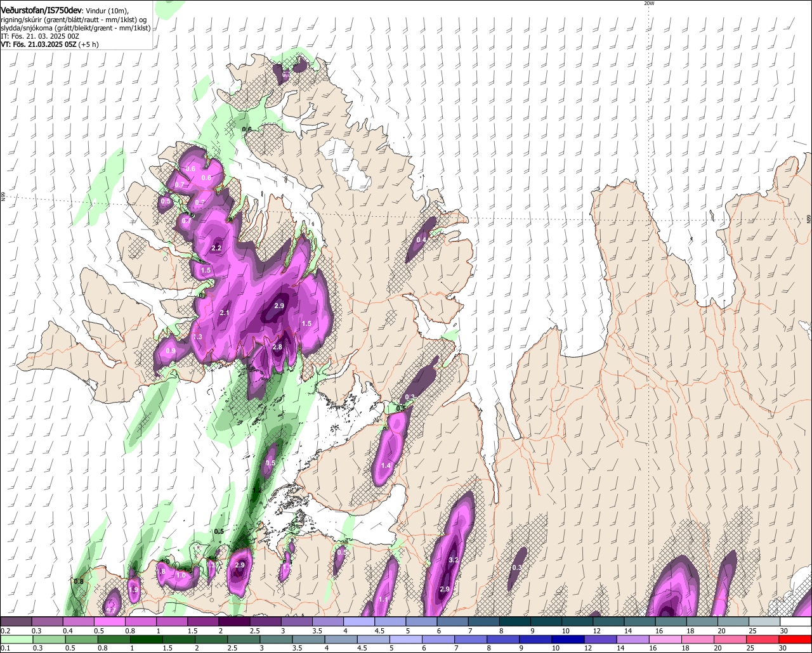Viewport: 812px width, 653px height.
Task: Click the '20W' longitude label at the top
Action: tap(649, 3)
